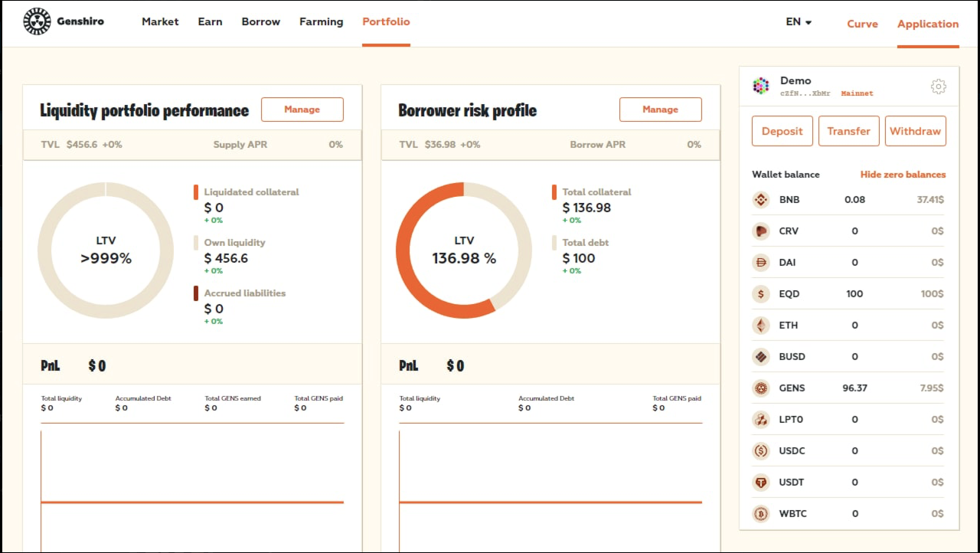Click the LPT0 token icon

click(760, 420)
